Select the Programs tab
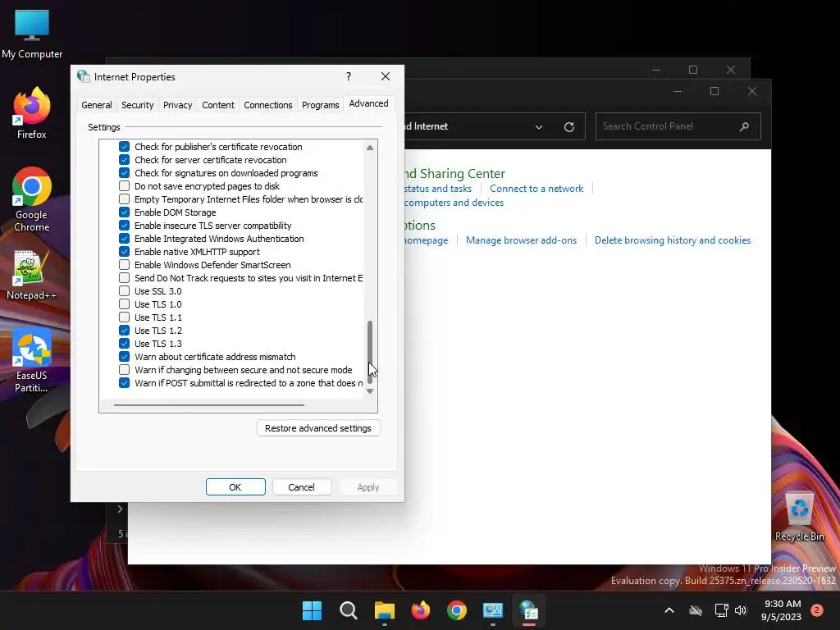The height and width of the screenshot is (630, 840). click(x=321, y=105)
